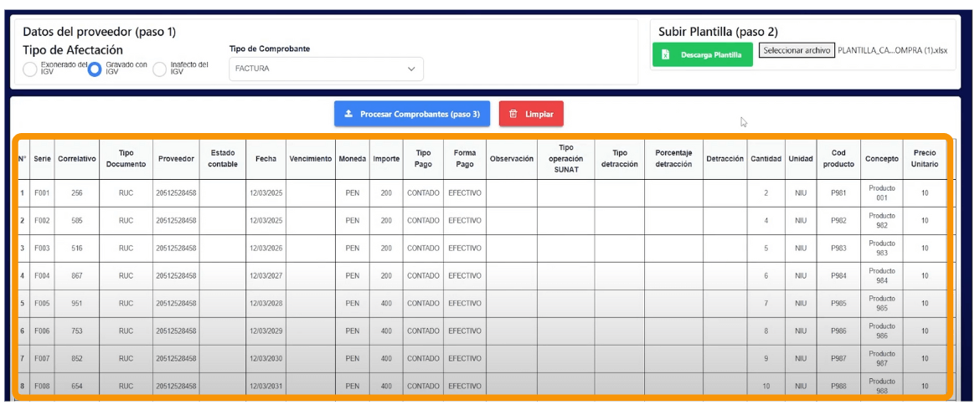Screen dimensions: 980x410
Task: Click the F008 serie cell
Action: click(42, 387)
